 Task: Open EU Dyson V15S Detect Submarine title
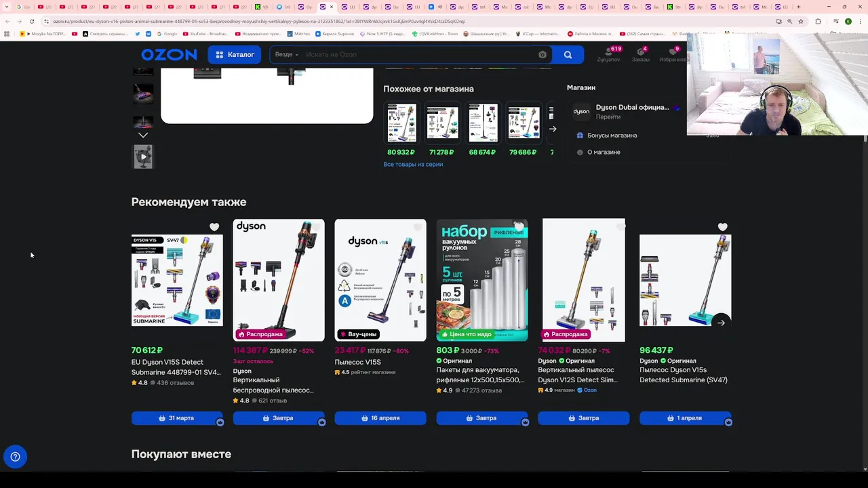176,367
